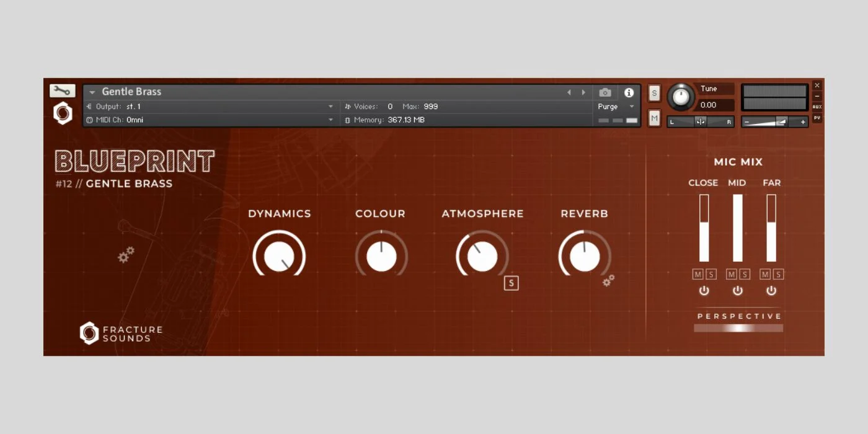Toggle the S button below Atmosphere
This screenshot has width=868, height=434.
[x=511, y=283]
